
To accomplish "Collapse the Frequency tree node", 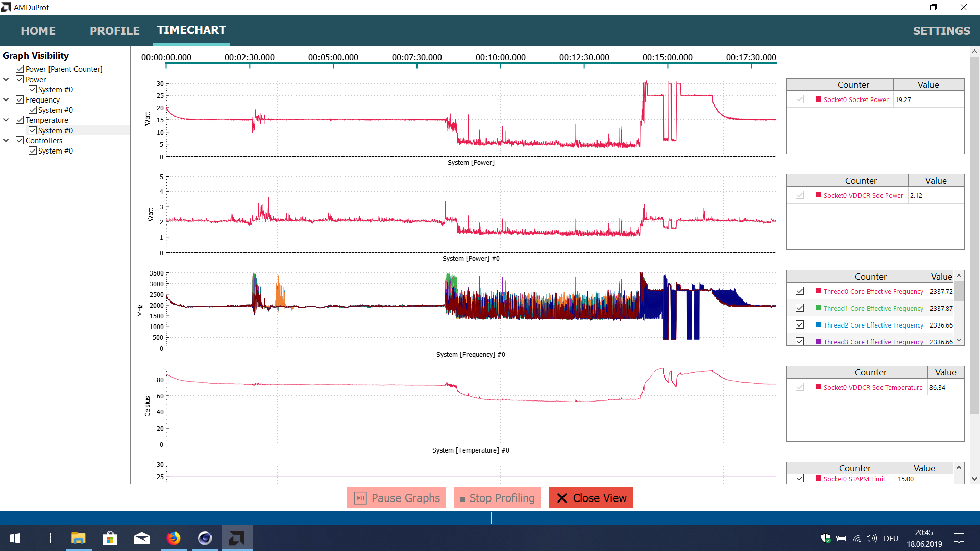I will point(6,100).
